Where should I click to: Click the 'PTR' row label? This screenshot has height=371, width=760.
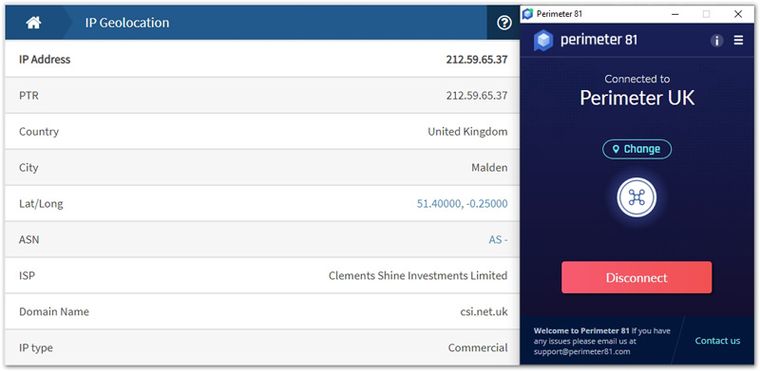click(29, 96)
